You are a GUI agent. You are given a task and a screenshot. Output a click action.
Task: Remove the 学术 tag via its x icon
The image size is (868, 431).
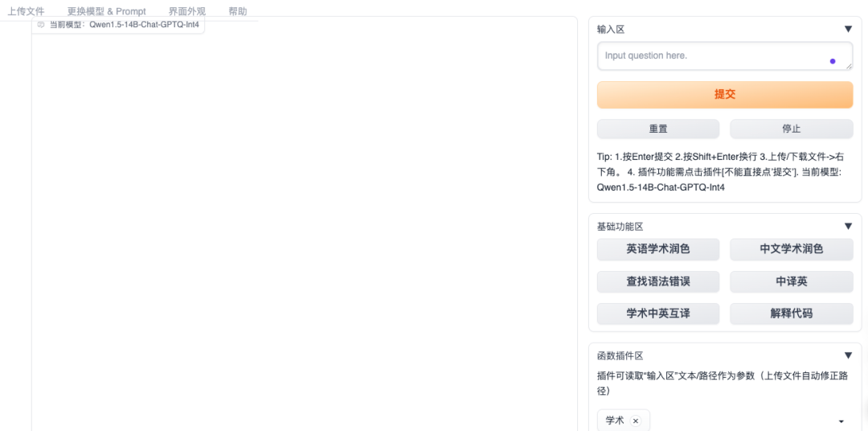click(636, 421)
